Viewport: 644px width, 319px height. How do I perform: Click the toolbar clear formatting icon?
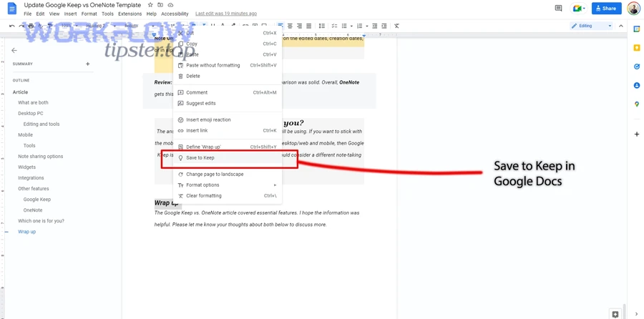[x=396, y=26]
